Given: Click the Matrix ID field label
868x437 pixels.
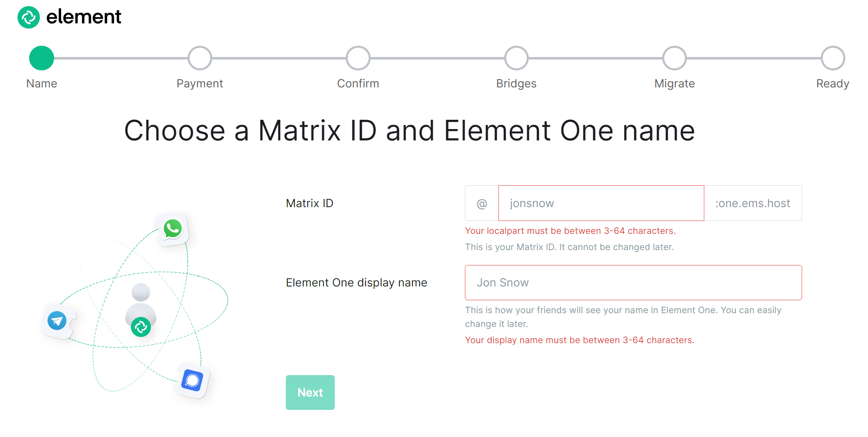Looking at the screenshot, I should [x=310, y=203].
